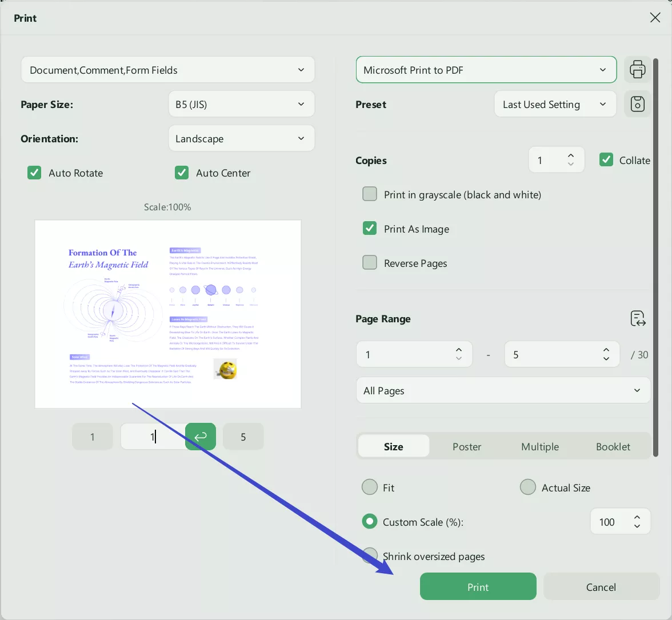Select the Fit radio button
The height and width of the screenshot is (620, 672).
pos(369,487)
